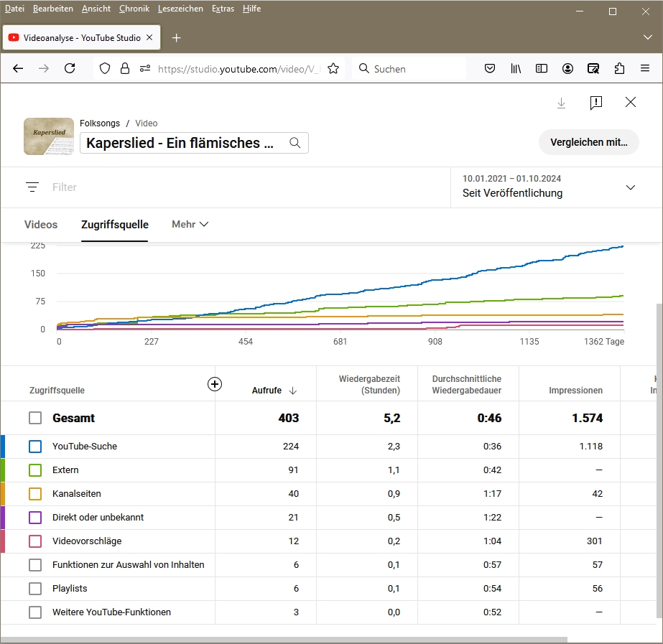Save page to Pocket
This screenshot has width=663, height=644.
pyautogui.click(x=490, y=68)
